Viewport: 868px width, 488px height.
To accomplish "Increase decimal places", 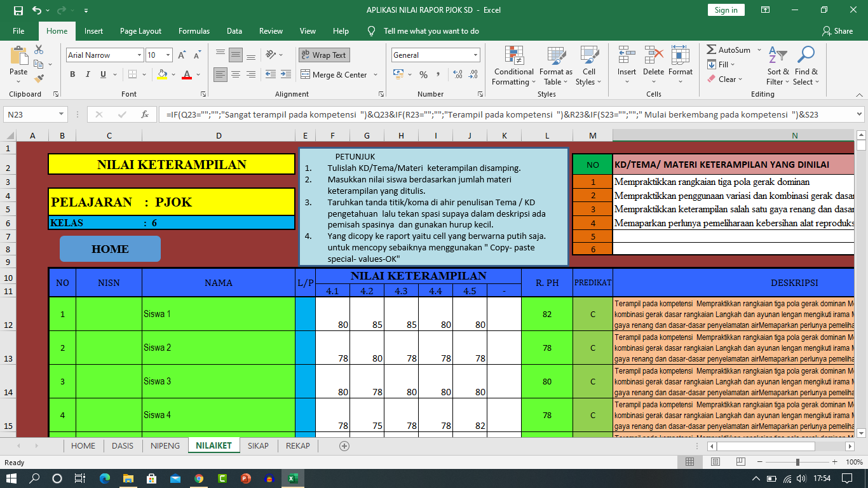I will [457, 74].
